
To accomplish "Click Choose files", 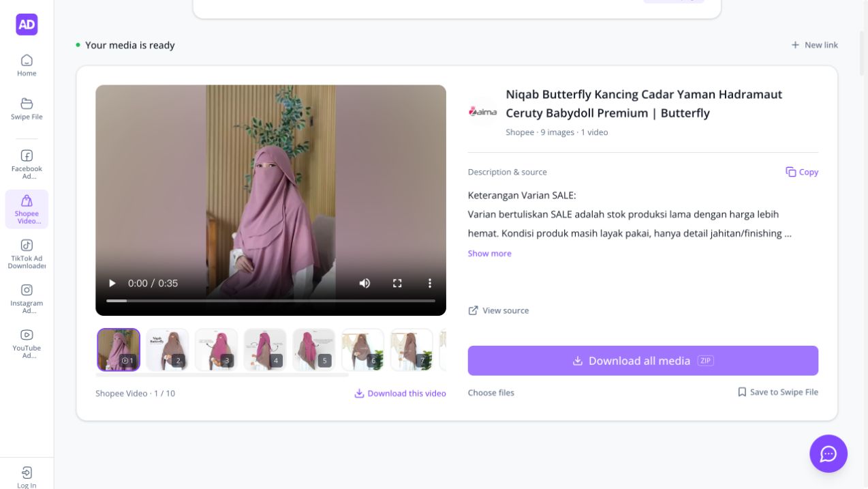I will pos(491,393).
